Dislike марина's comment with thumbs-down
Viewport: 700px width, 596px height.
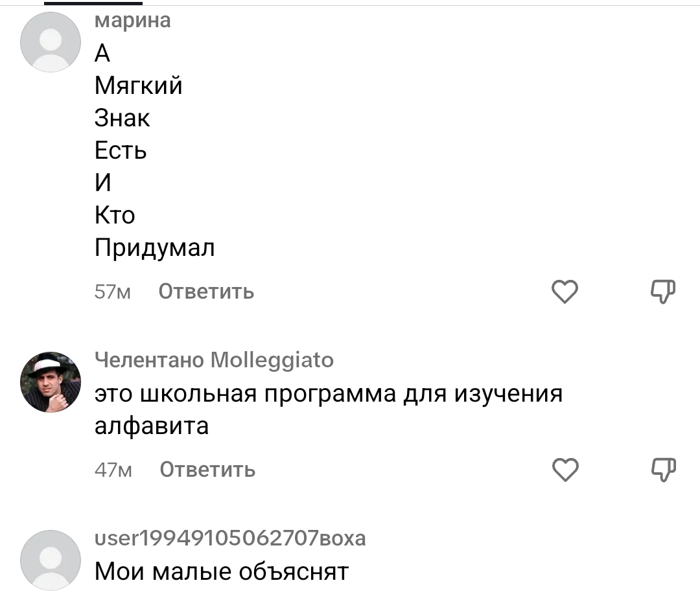662,292
